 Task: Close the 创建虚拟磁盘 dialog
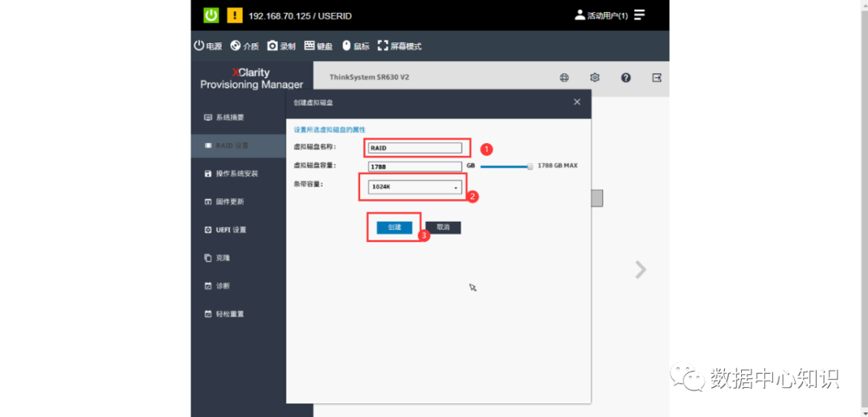[577, 102]
